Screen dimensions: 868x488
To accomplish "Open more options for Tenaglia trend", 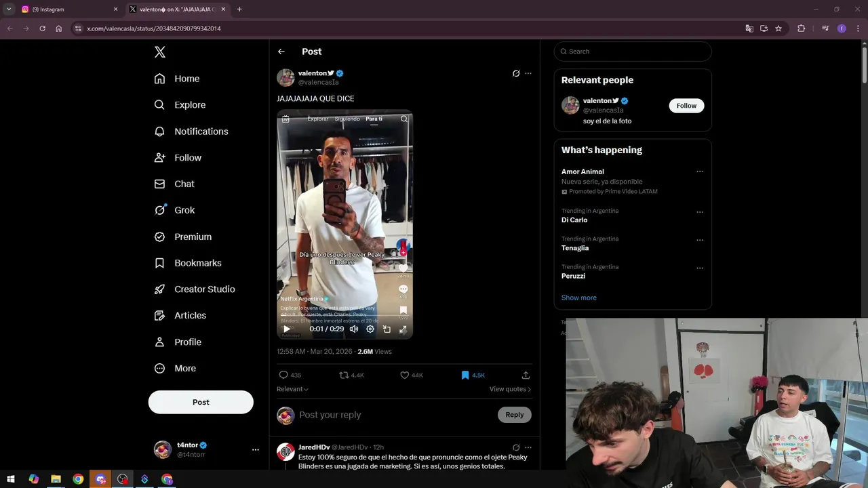I will (x=700, y=240).
